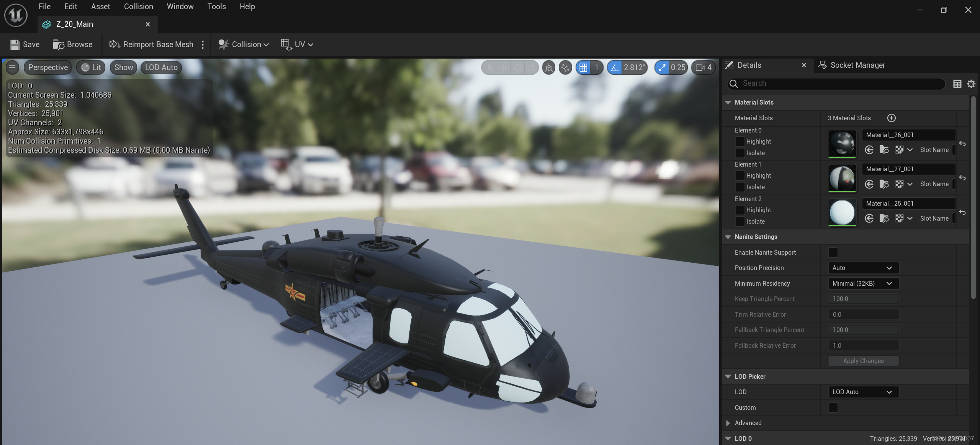Click Browse to asset in content browser

click(x=72, y=44)
